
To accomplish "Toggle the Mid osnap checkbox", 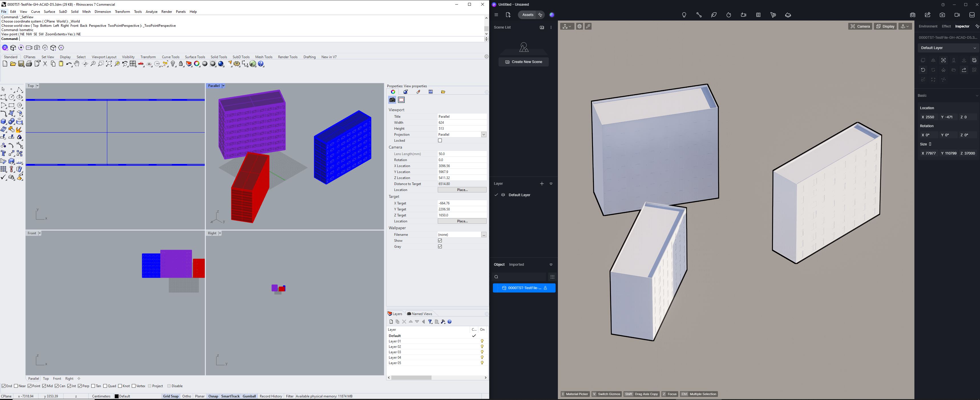I will (44, 386).
